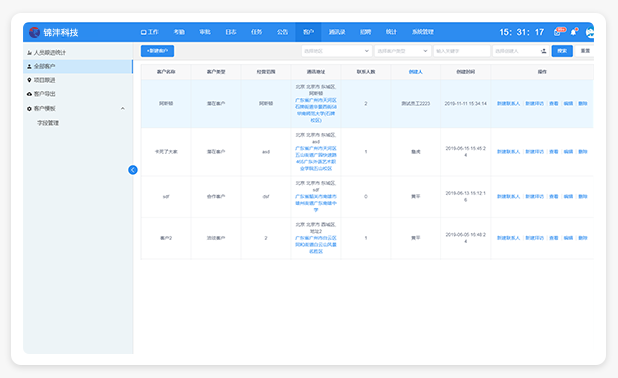The image size is (618, 378).
Task: Select 字段管理 in the sidebar
Action: coord(48,123)
